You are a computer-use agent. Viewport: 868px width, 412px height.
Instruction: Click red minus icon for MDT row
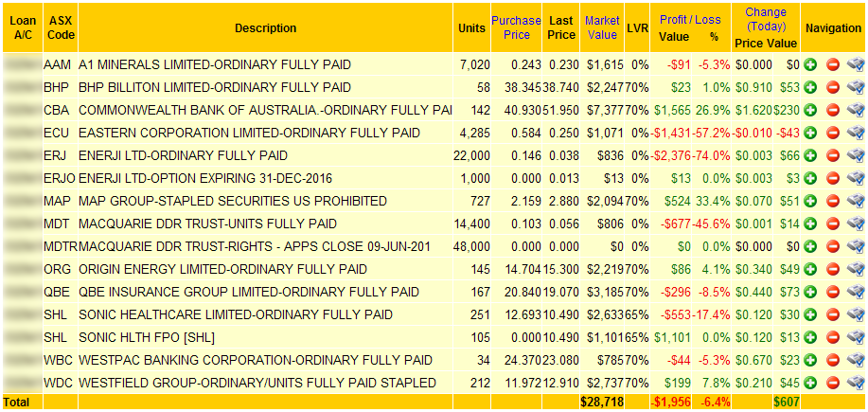point(833,224)
